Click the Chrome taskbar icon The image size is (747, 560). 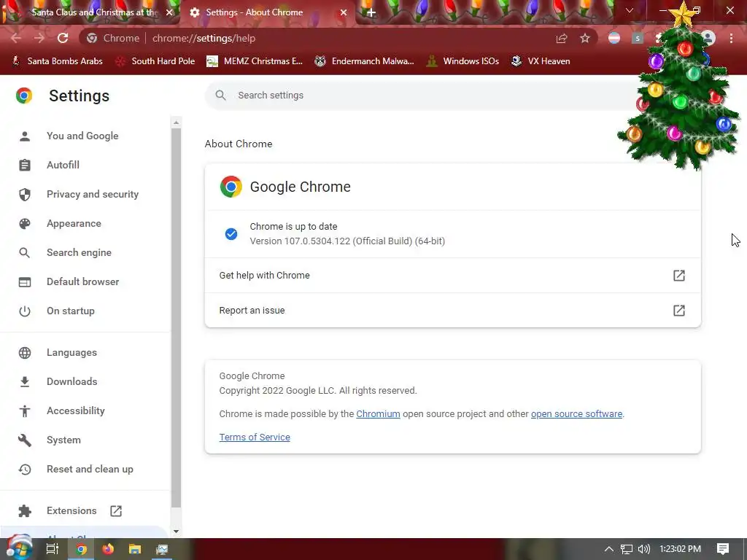click(82, 549)
